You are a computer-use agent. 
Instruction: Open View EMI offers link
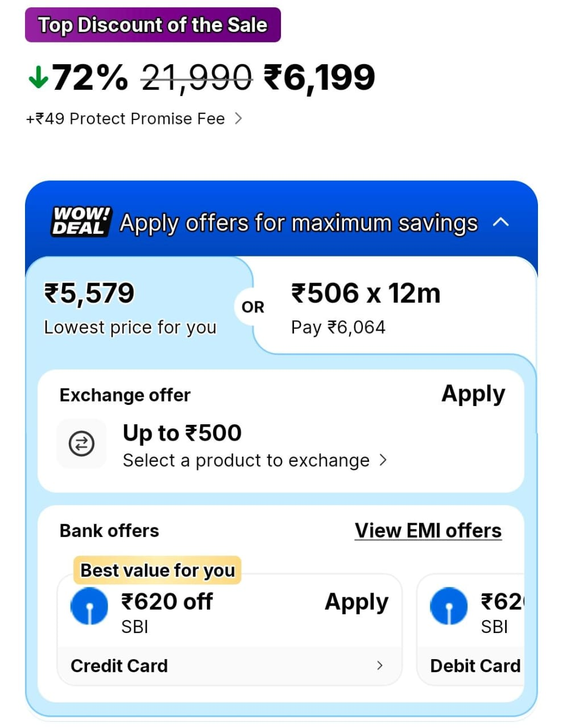tap(428, 531)
